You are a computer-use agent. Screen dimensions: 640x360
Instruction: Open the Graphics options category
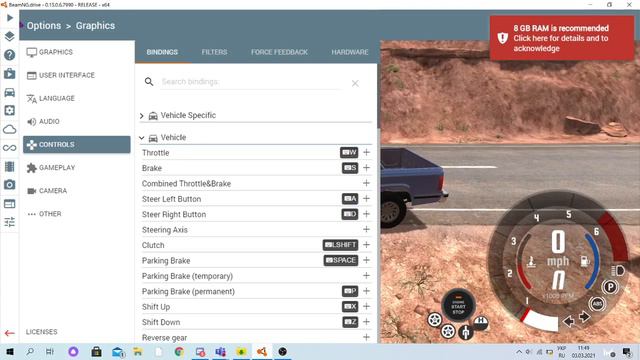[77, 52]
